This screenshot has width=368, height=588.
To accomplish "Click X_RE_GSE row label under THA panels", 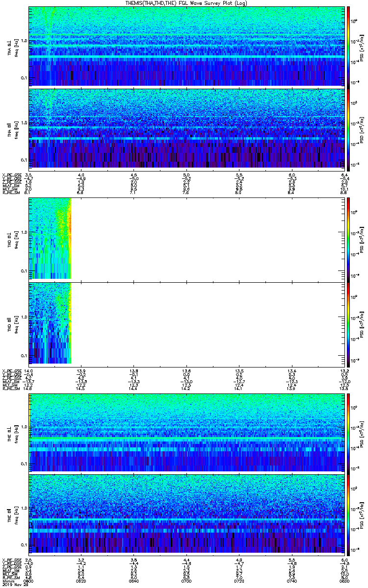I will click(x=12, y=174).
